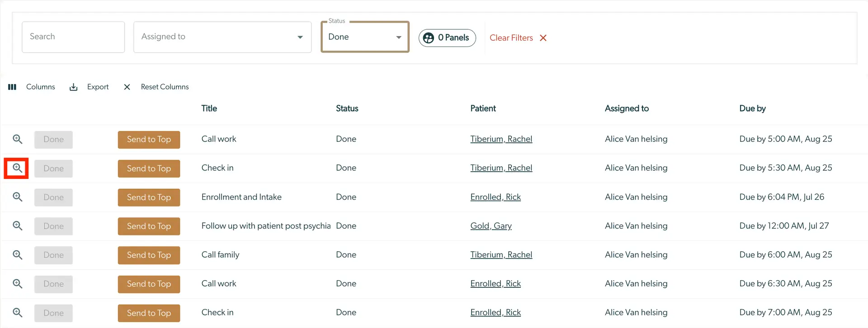Click the red X next to Clear Filters

pyautogui.click(x=543, y=38)
